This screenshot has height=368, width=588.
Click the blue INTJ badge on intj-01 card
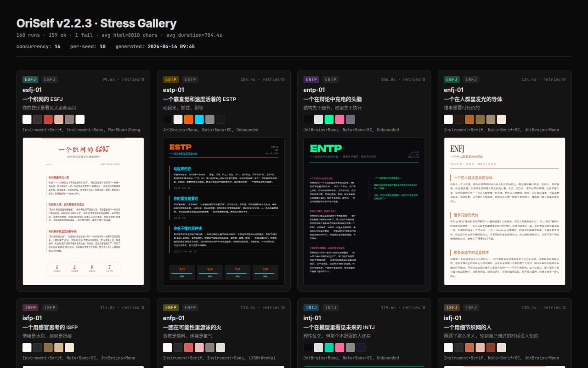click(311, 307)
